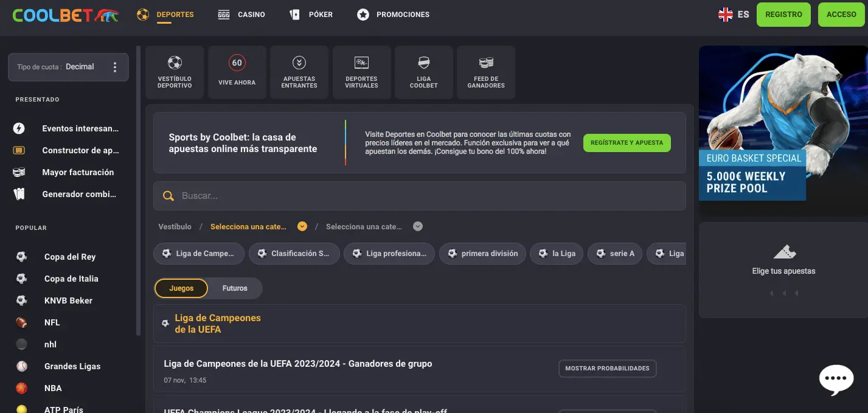Select the Liga de Campeones chip

tap(199, 254)
